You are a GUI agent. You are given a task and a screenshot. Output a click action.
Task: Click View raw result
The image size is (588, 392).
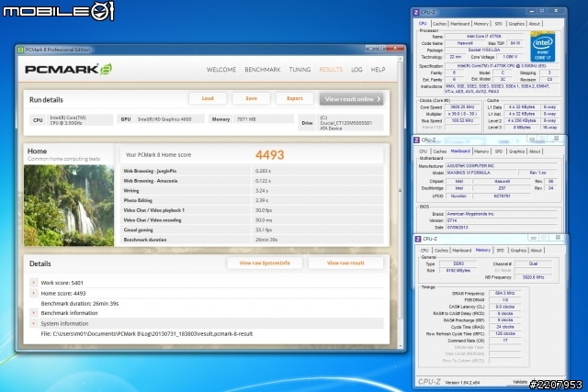tap(345, 263)
